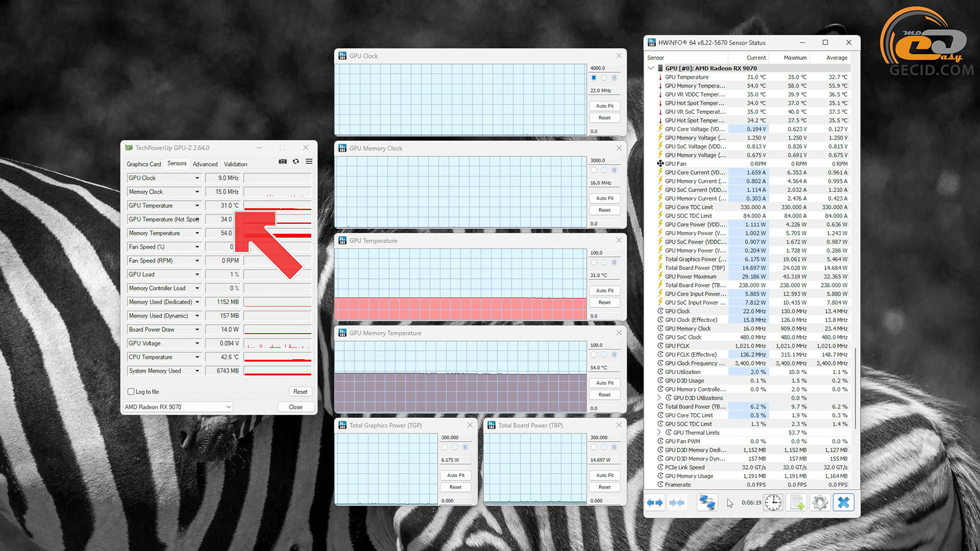
Task: Click the GPU-Z screenshot camera icon
Action: pos(283,161)
